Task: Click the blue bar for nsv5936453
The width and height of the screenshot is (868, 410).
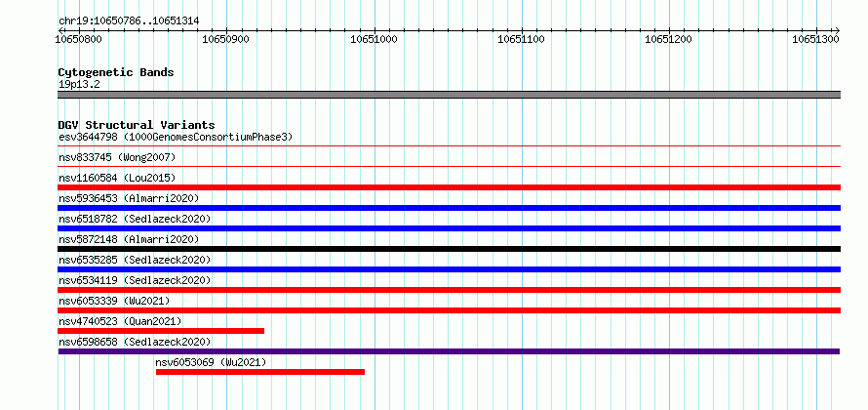Action: click(x=449, y=208)
